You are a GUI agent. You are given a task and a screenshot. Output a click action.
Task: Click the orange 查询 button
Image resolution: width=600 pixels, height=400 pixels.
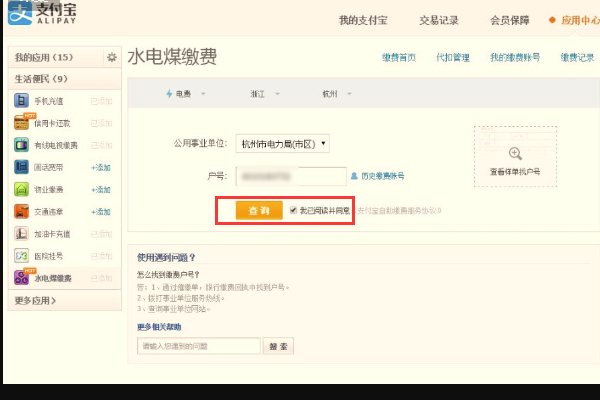pyautogui.click(x=259, y=210)
